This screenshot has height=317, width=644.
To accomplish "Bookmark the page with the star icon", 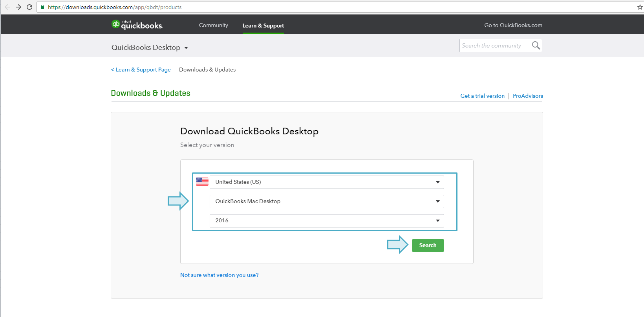I will tap(640, 7).
